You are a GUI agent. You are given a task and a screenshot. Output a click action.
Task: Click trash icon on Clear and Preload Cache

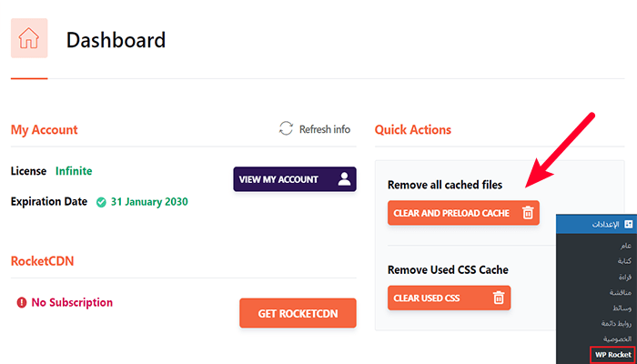tap(528, 213)
